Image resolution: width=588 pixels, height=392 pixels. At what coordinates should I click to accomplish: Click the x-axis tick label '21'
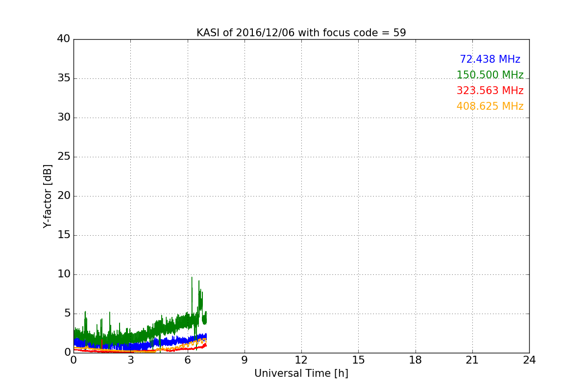pos(472,360)
